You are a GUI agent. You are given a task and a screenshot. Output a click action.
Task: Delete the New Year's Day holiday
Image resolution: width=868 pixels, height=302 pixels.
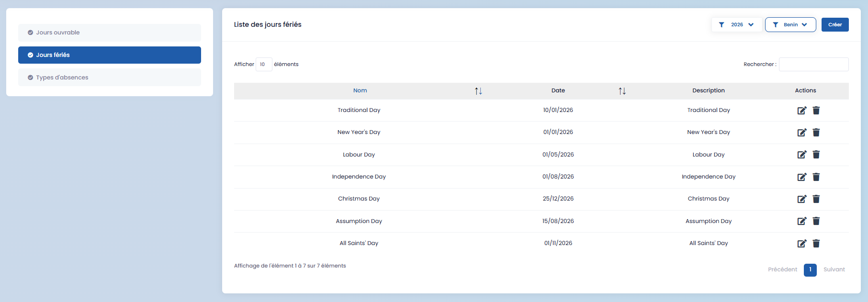pyautogui.click(x=816, y=133)
